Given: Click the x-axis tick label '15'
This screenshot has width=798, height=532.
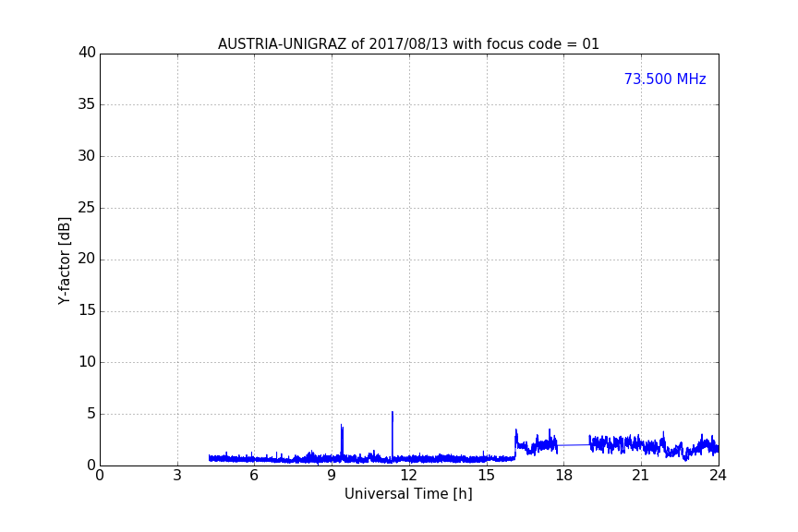Looking at the screenshot, I should [487, 476].
